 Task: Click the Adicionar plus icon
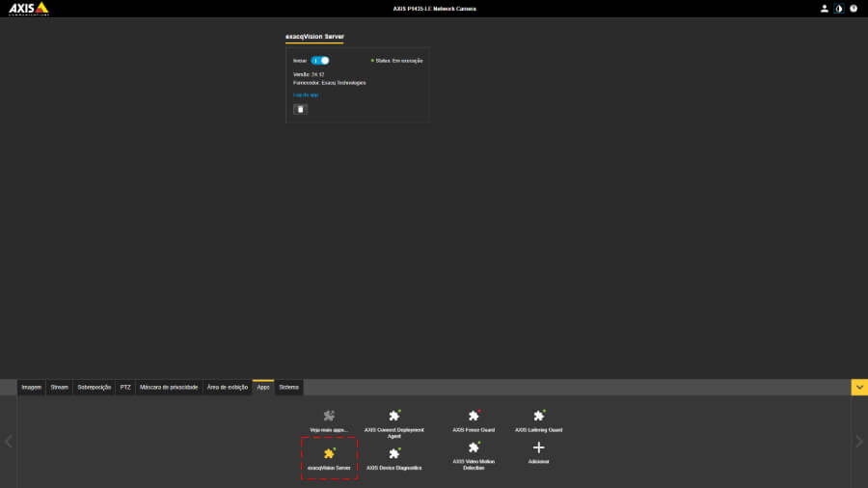click(538, 447)
